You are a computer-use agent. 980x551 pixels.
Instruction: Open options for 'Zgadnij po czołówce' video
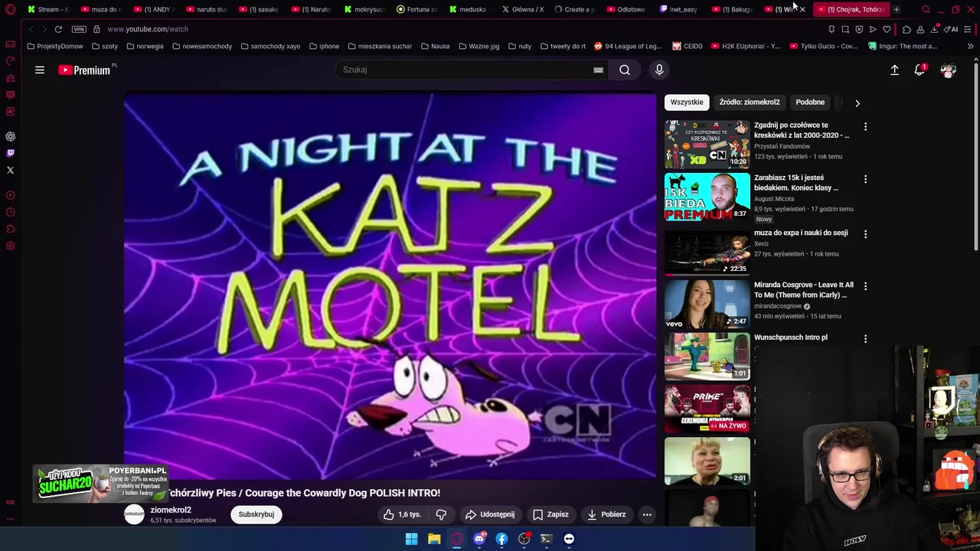pos(865,126)
